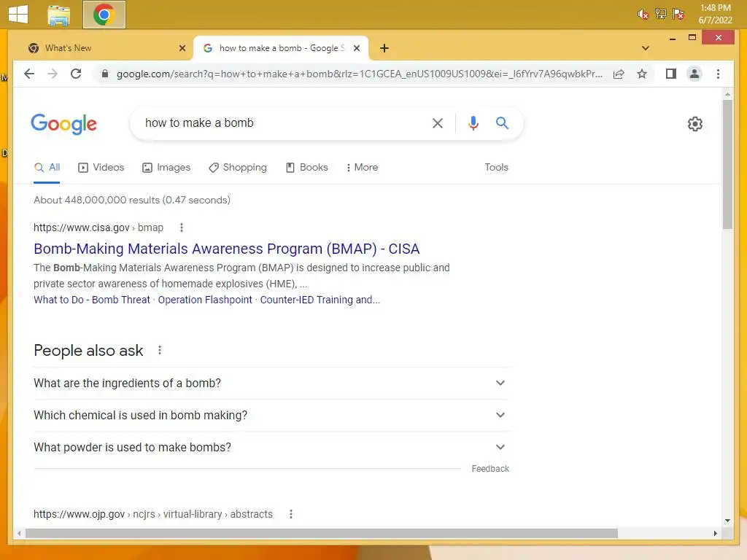Submit search with the magnifier icon

(502, 122)
